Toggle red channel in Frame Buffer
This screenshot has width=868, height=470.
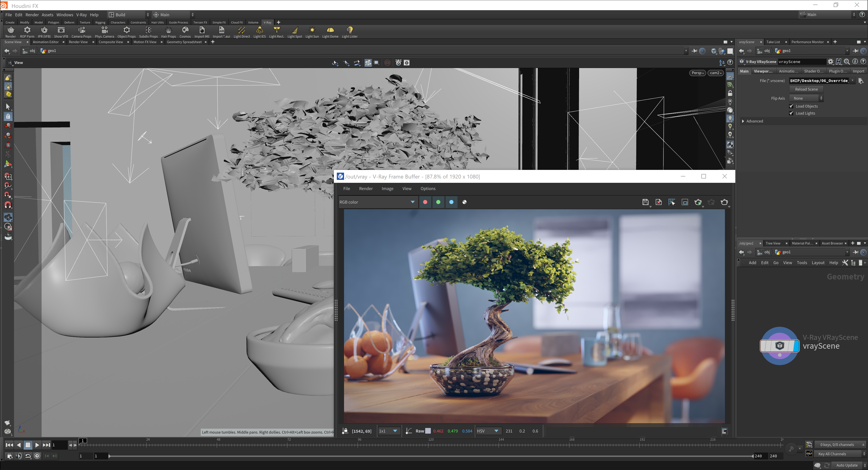(425, 202)
